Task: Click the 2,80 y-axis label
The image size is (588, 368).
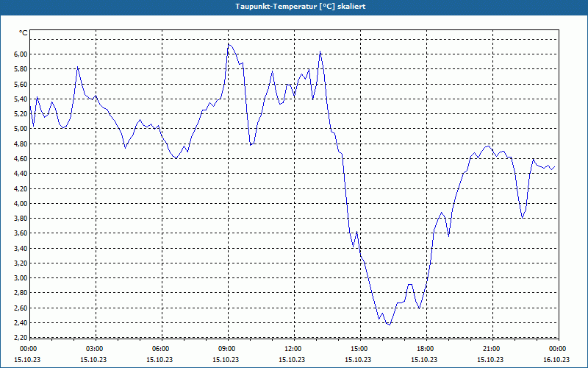Action: click(21, 293)
